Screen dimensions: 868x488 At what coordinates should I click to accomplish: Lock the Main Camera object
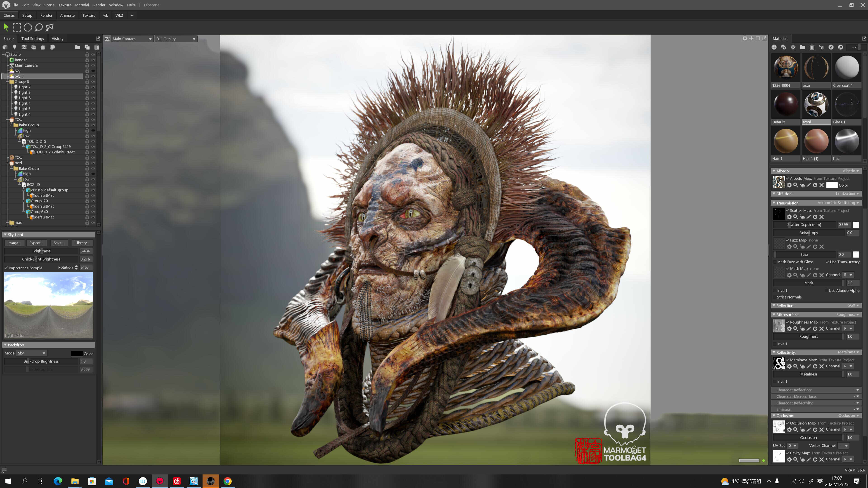coord(87,65)
